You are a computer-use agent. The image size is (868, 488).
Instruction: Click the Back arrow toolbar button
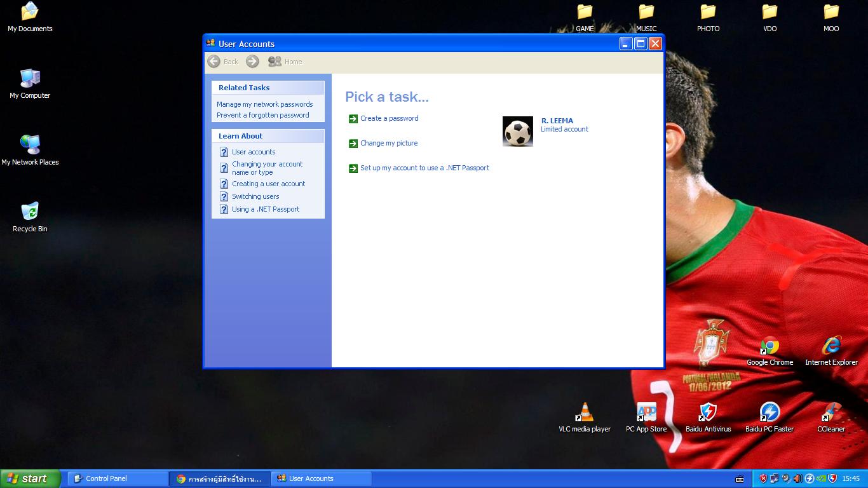214,62
